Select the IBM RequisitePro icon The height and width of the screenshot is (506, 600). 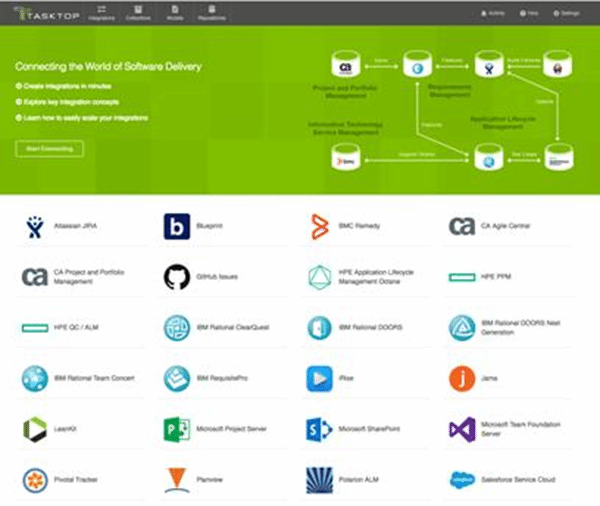177,379
